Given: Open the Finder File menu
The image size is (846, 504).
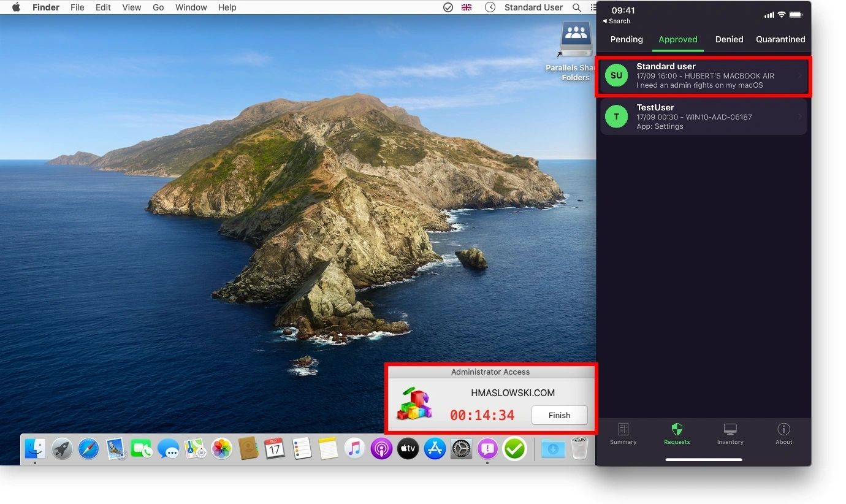Looking at the screenshot, I should pos(77,7).
